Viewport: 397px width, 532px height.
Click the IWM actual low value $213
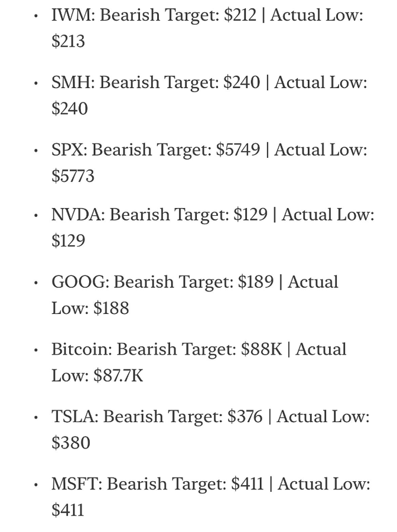coord(68,41)
